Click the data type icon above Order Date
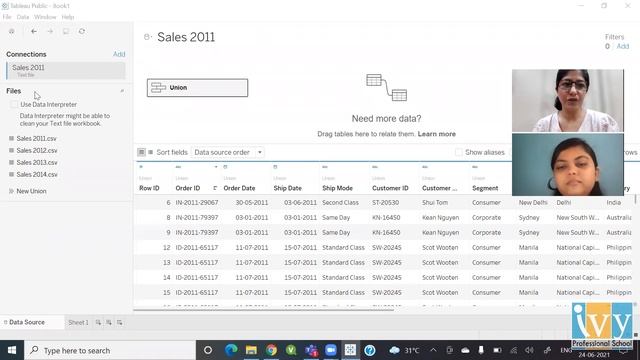The width and height of the screenshot is (640, 360). (225, 167)
